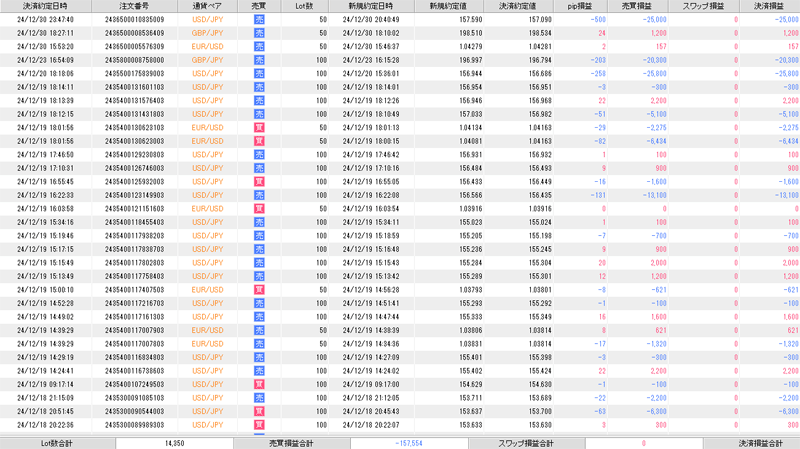Sort by the 売買 column header
The width and height of the screenshot is (800, 449).
(259, 6)
